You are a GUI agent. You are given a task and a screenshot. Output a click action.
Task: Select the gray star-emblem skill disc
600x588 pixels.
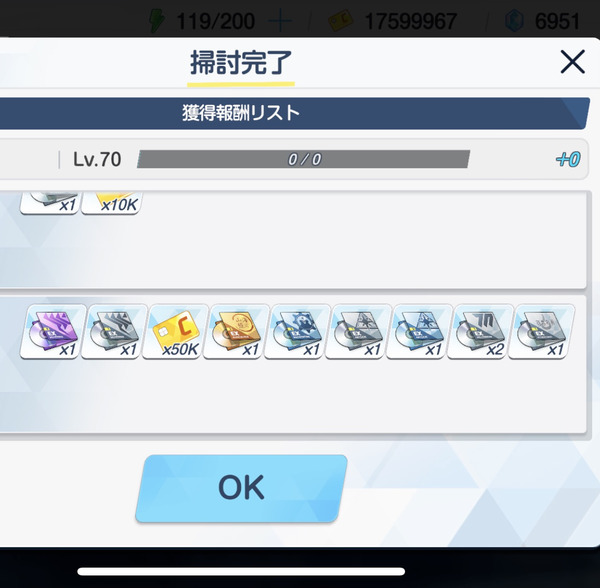click(358, 331)
